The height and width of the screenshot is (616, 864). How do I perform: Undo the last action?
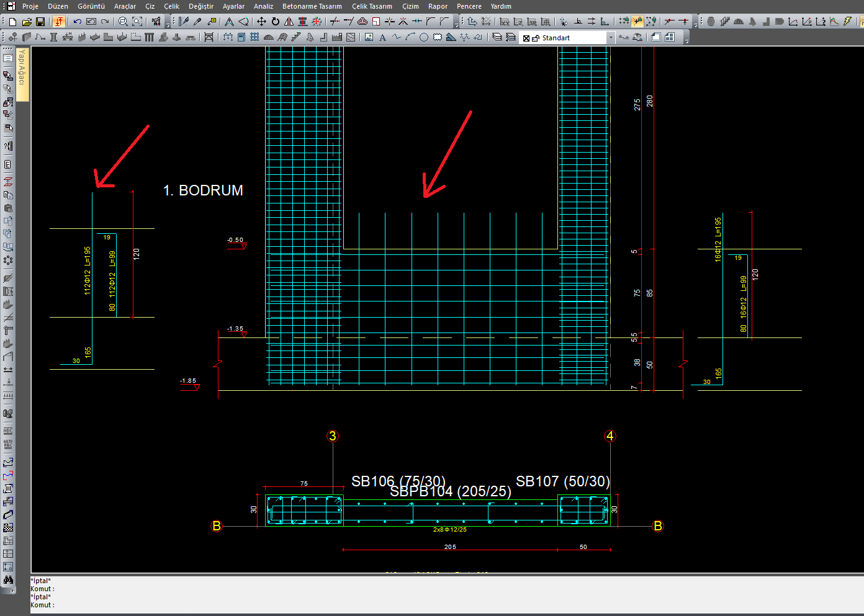78,22
